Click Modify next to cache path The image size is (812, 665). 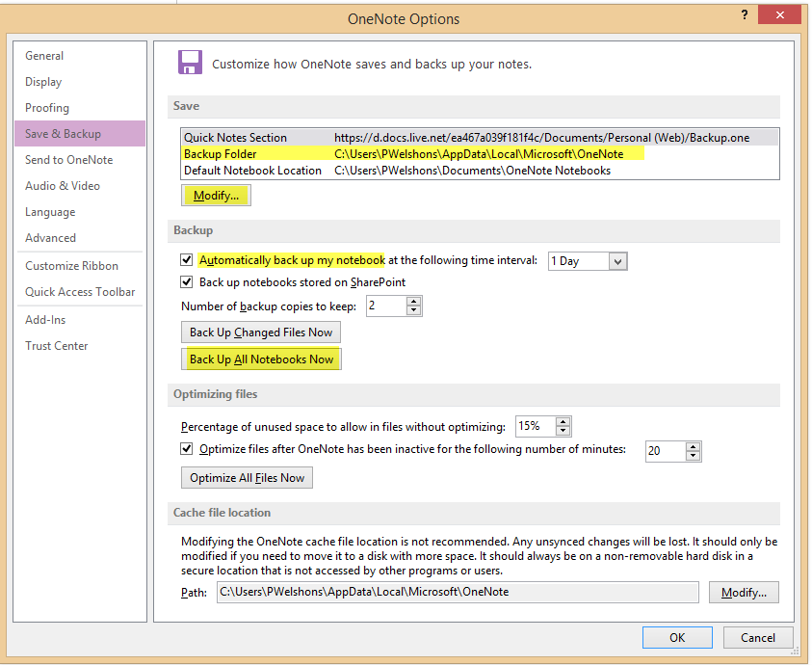(x=743, y=592)
